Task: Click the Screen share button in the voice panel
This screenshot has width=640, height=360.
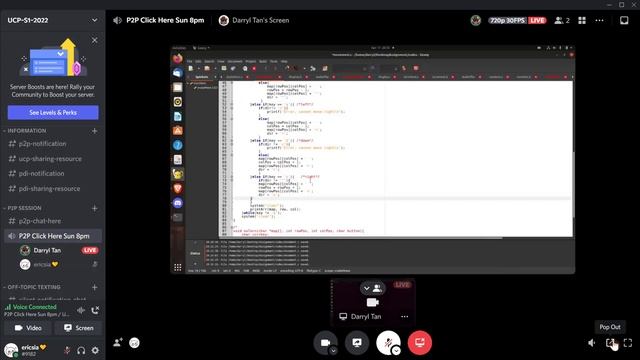Action: (x=78, y=328)
